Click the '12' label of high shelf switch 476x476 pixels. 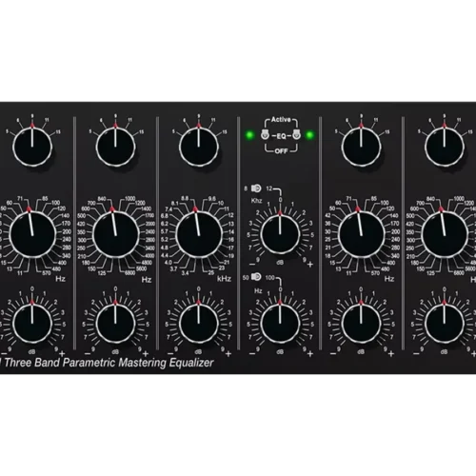269,188
